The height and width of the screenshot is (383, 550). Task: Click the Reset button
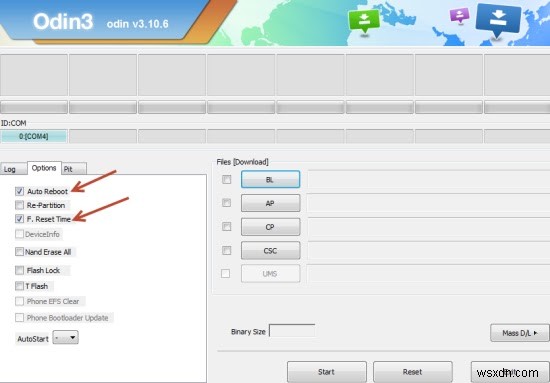point(412,371)
